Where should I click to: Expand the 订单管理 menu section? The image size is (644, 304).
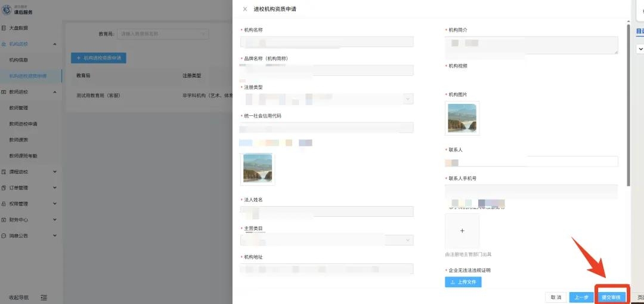pos(55,188)
